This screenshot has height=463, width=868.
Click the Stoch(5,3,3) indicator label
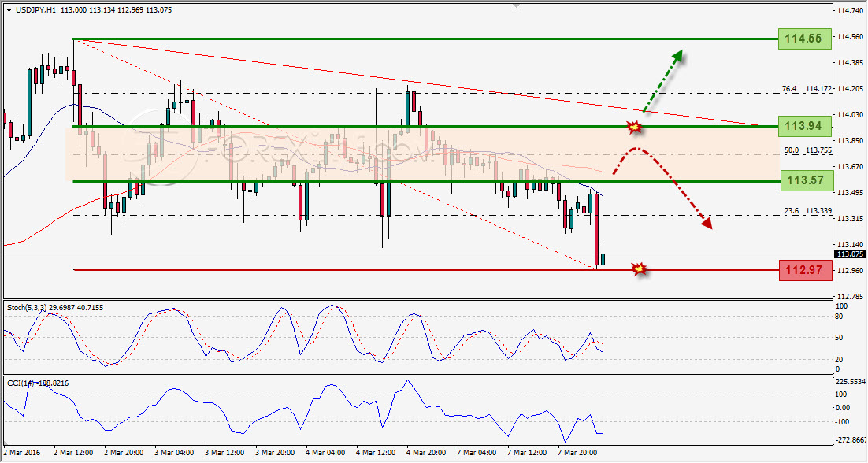coord(55,308)
